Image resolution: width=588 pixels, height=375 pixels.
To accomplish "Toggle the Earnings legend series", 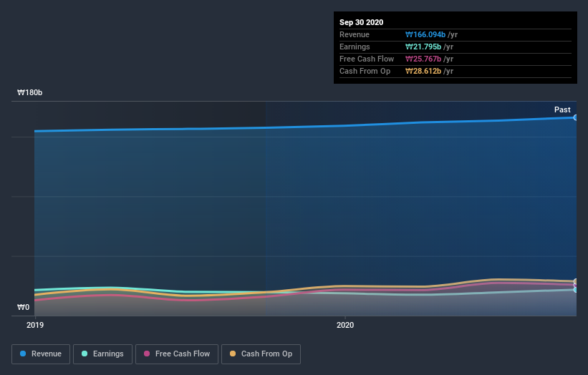I will coord(102,354).
